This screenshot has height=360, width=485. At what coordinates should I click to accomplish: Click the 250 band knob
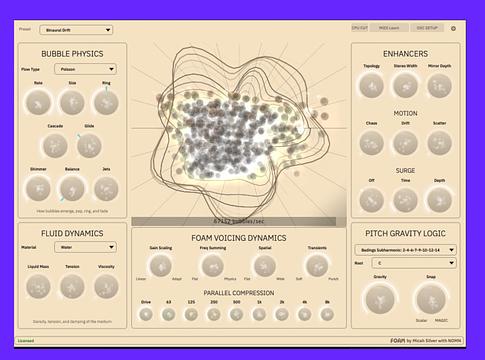point(214,314)
